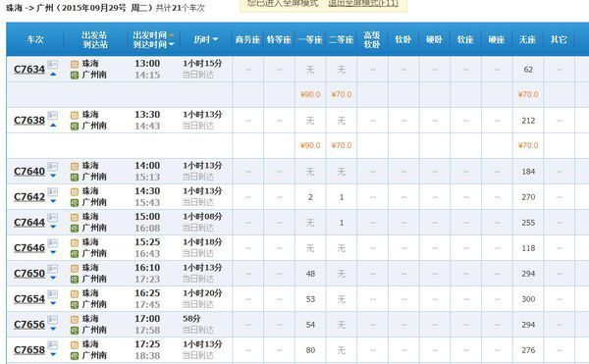The image size is (589, 364).
Task: Expand price details for train C7646
Action: (53, 252)
